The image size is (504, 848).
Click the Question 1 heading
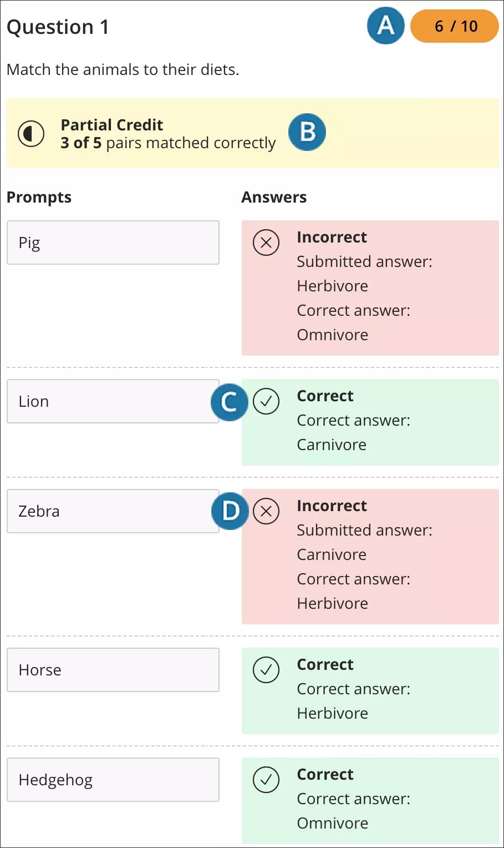pos(58,27)
